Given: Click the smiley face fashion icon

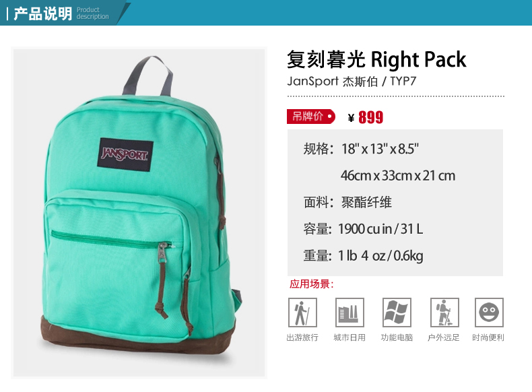Looking at the screenshot, I should [x=489, y=313].
